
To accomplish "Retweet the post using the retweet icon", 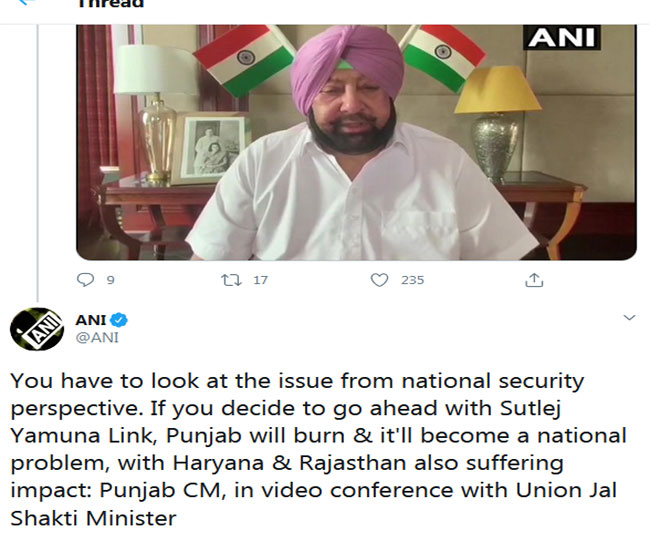I will [x=231, y=280].
